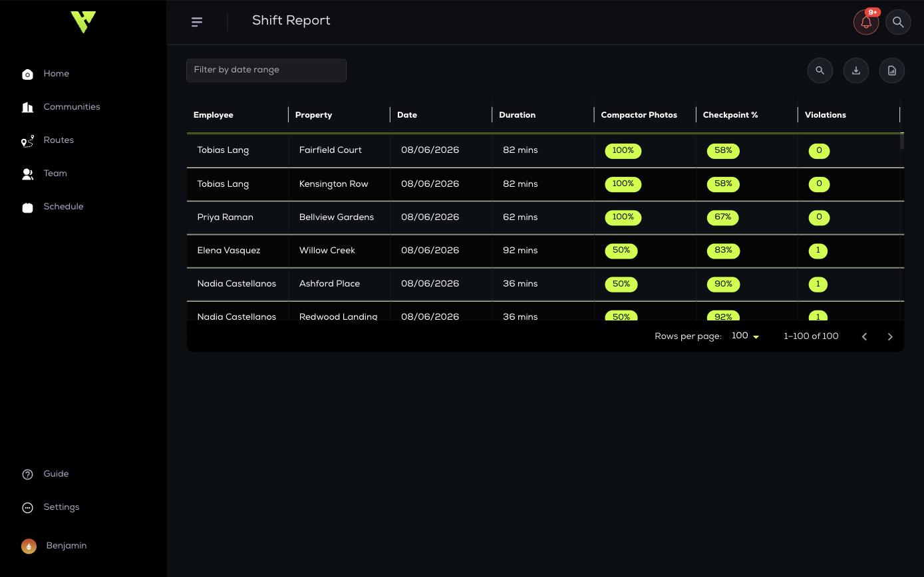
Task: Open Settings menu item
Action: pos(61,507)
